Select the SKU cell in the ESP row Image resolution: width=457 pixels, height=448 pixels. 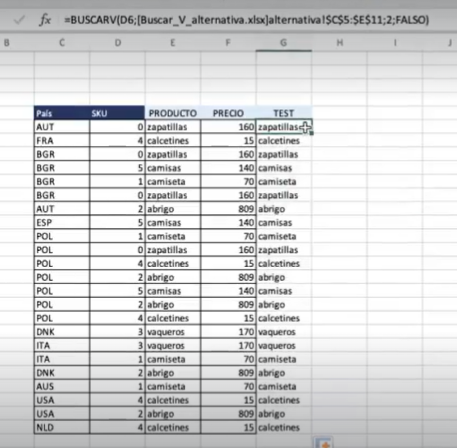(117, 223)
